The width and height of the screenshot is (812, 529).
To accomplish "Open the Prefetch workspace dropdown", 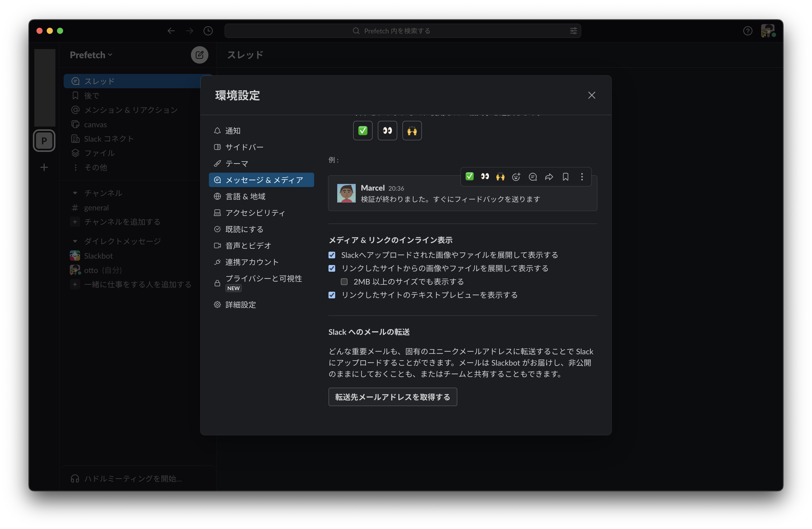I will point(91,55).
